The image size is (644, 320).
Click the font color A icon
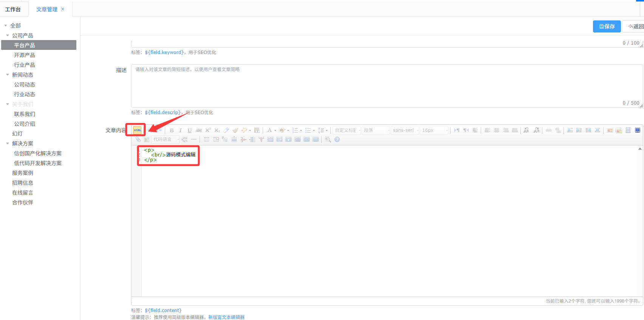point(269,130)
